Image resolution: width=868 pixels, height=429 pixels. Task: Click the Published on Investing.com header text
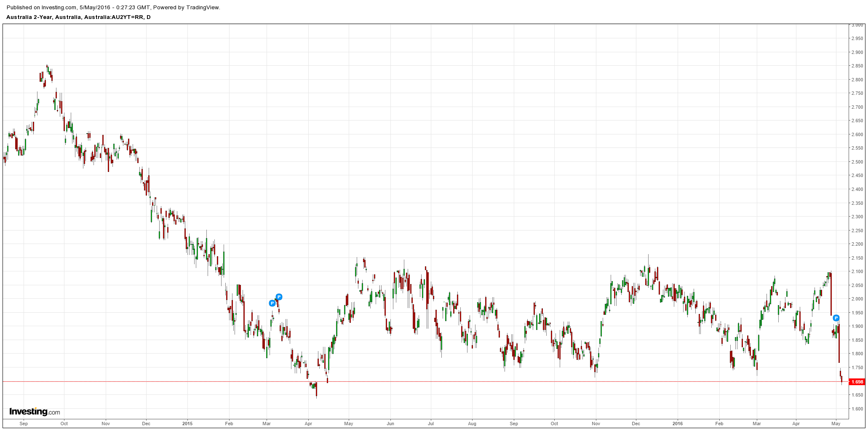tap(113, 7)
